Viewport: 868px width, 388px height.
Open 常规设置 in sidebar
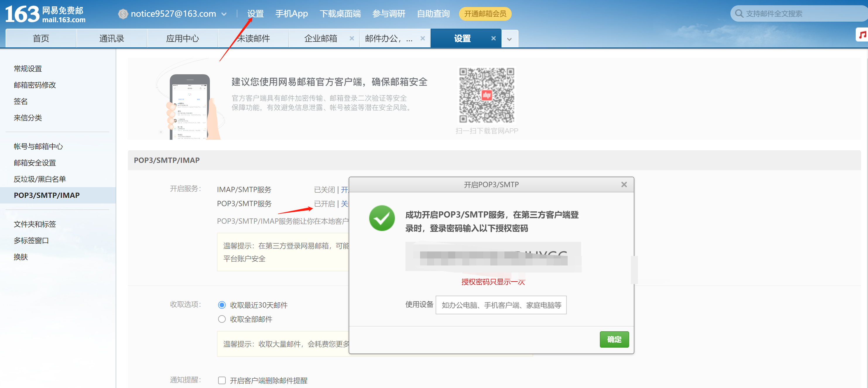pyautogui.click(x=28, y=69)
